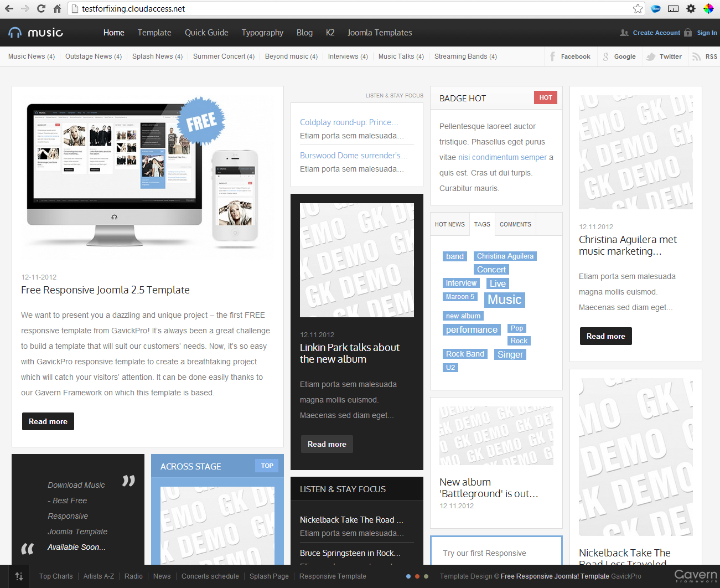This screenshot has height=588, width=720.
Task: Open the Typography menu item
Action: 262,33
